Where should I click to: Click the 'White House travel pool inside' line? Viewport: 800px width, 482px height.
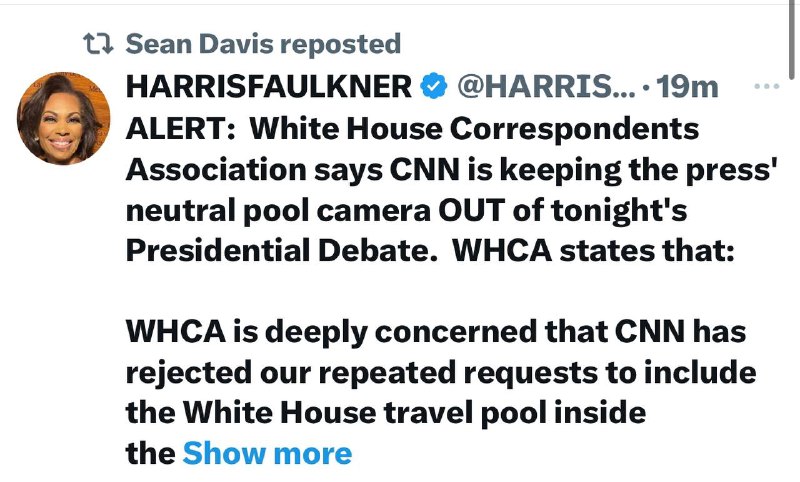pos(386,413)
